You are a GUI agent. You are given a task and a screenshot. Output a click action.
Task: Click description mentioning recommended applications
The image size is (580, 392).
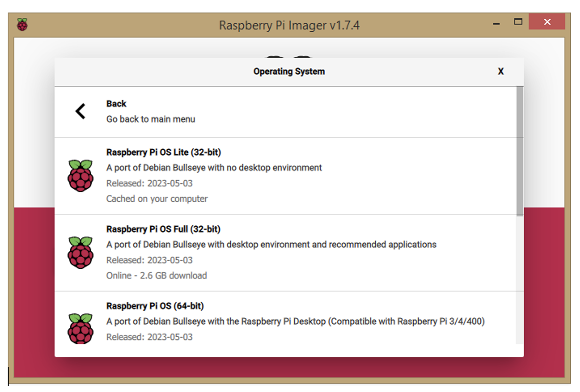click(x=271, y=245)
